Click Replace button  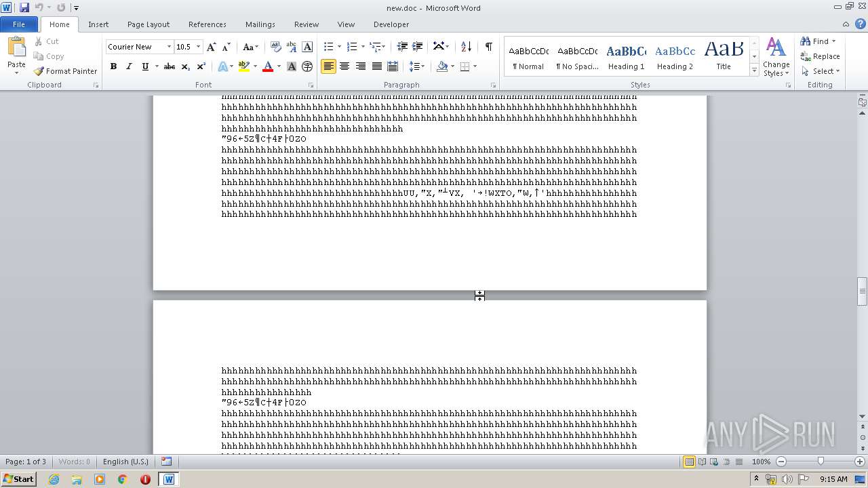(821, 56)
